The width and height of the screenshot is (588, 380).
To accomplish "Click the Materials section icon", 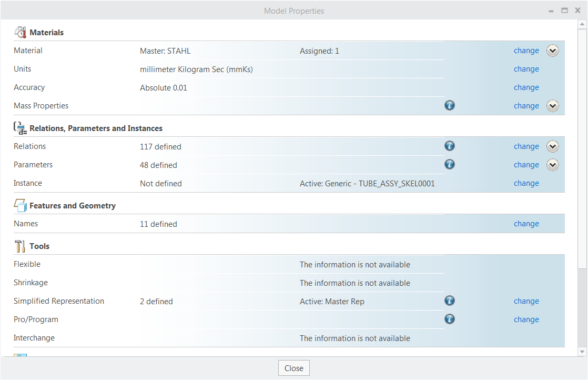I will (20, 32).
